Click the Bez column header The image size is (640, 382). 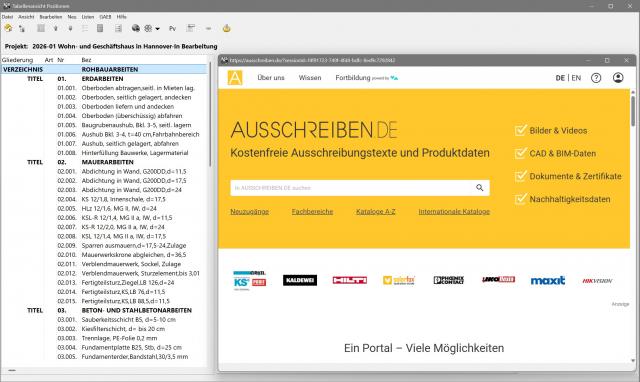point(86,60)
